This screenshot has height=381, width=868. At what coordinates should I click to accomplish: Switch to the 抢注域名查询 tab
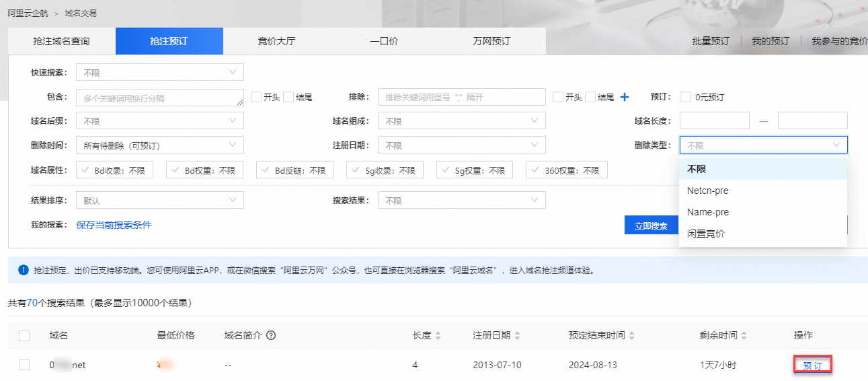61,41
